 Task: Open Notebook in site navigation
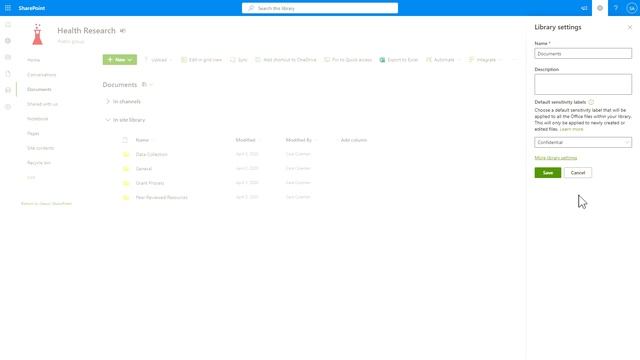coord(38,119)
